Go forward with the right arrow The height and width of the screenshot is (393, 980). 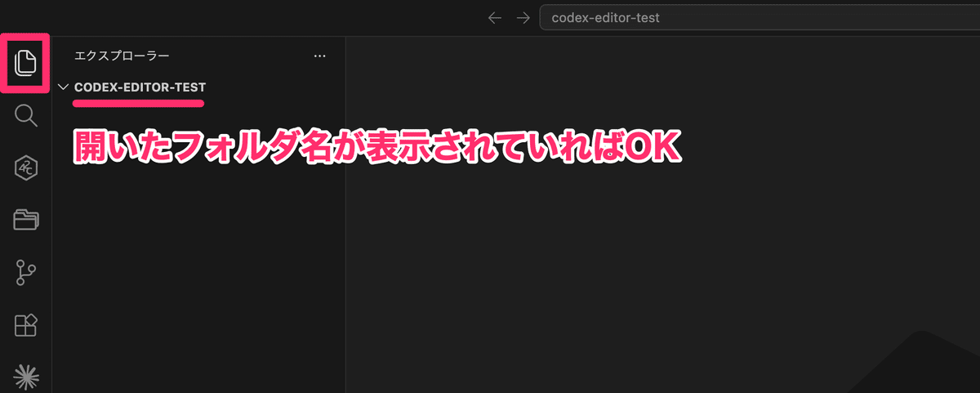[x=523, y=17]
